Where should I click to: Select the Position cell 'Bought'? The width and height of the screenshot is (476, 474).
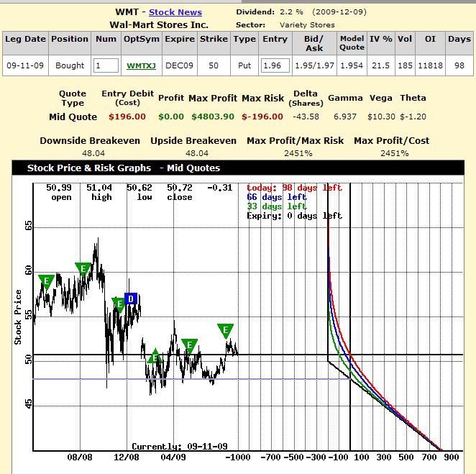click(x=70, y=65)
